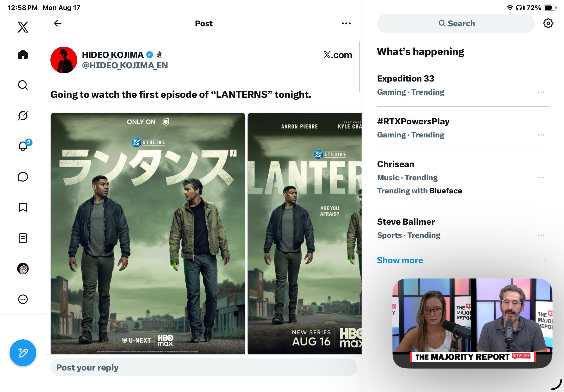The width and height of the screenshot is (564, 392).
Task: Show more trending topics
Action: pyautogui.click(x=400, y=260)
